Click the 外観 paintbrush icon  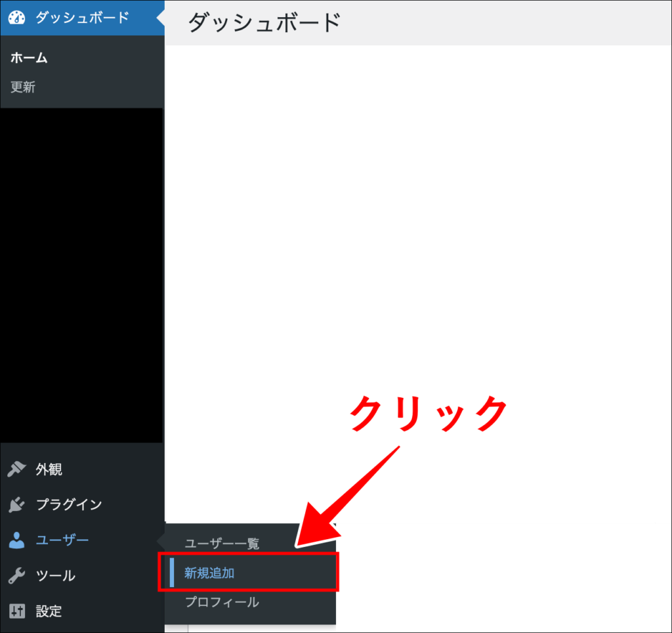pyautogui.click(x=16, y=469)
